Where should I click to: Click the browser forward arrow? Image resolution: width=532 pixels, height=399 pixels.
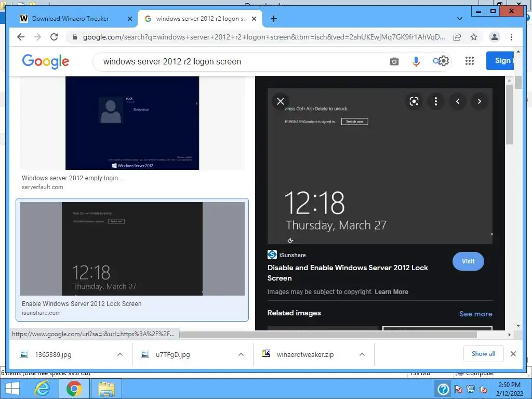37,37
